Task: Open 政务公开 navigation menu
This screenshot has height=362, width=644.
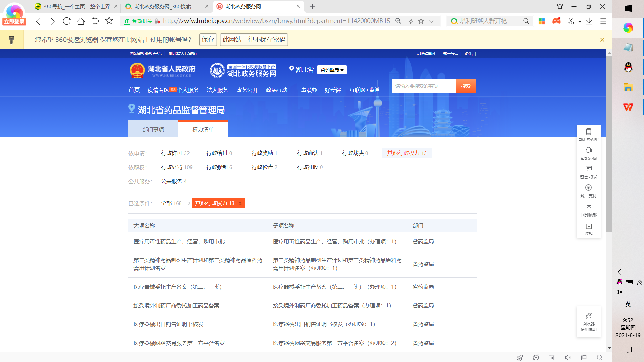Action: [247, 90]
